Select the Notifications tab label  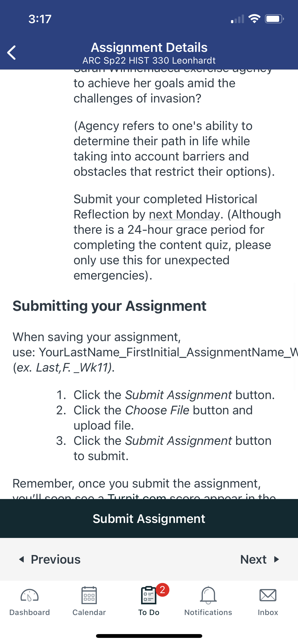(208, 612)
